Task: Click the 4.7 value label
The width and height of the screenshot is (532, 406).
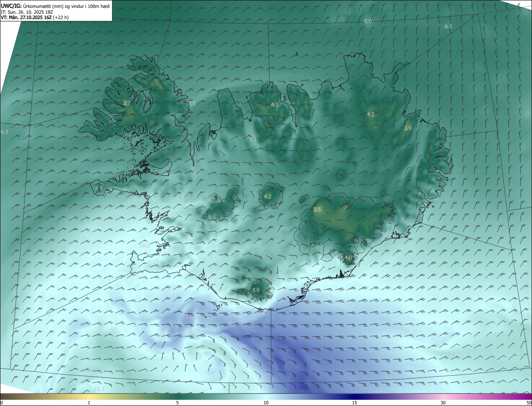Action: click(216, 198)
